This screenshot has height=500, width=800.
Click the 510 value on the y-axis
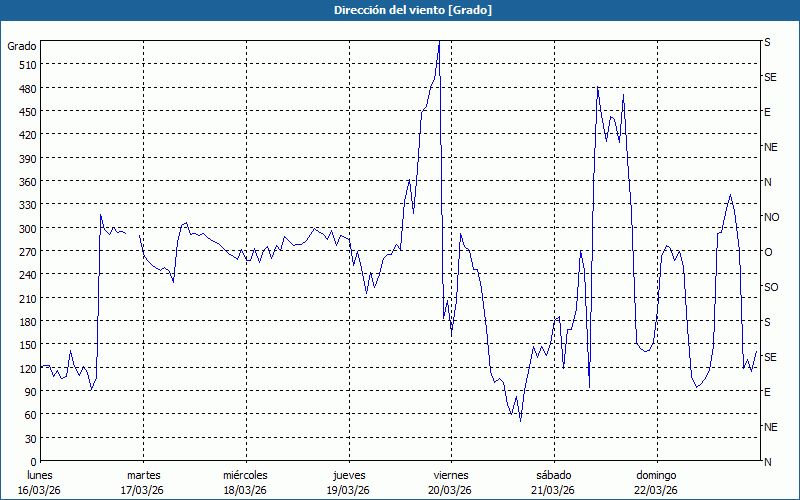click(x=26, y=65)
